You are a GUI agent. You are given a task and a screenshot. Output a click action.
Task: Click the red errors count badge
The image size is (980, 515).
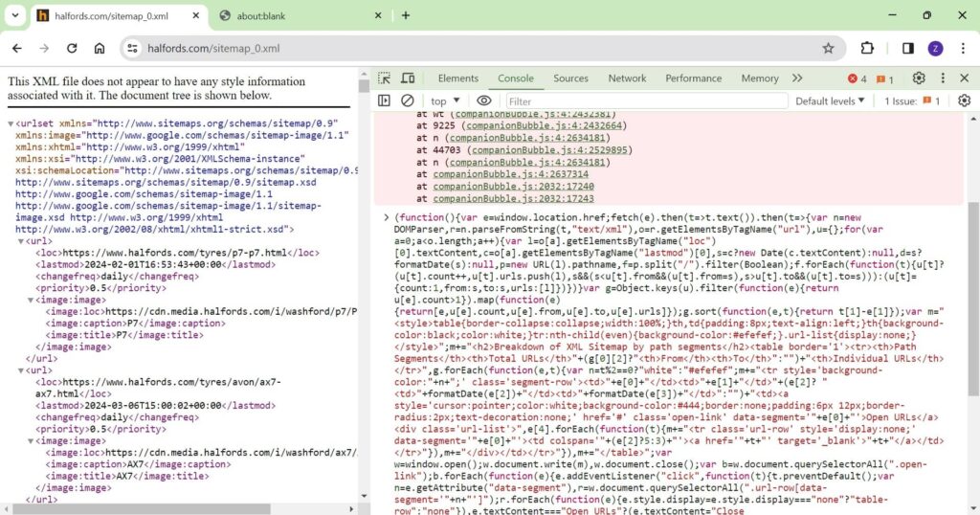857,78
